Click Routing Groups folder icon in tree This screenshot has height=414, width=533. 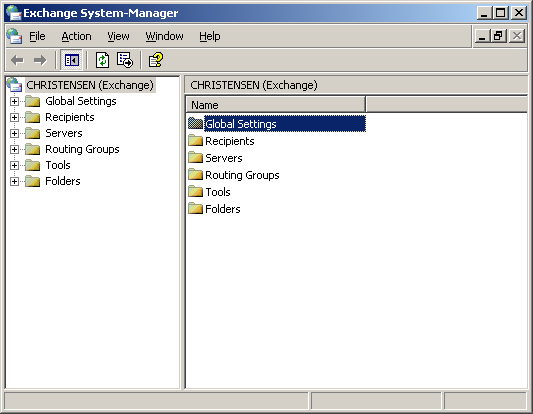33,149
